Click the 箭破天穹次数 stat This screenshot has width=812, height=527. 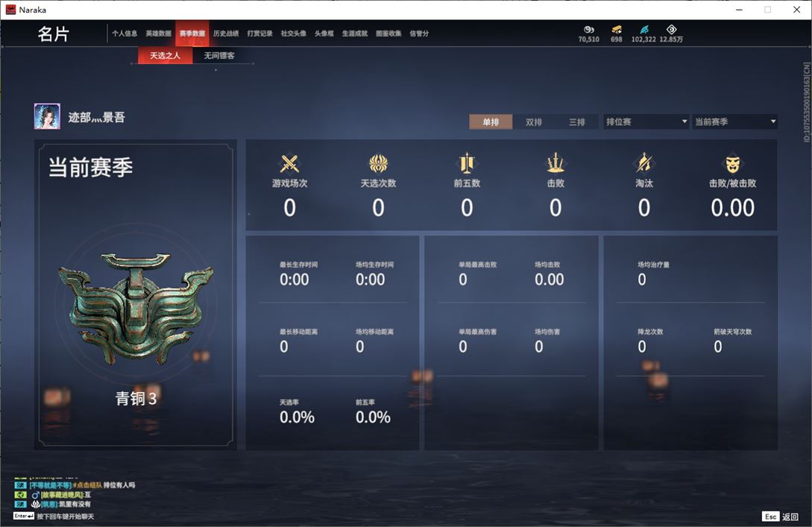(x=732, y=340)
